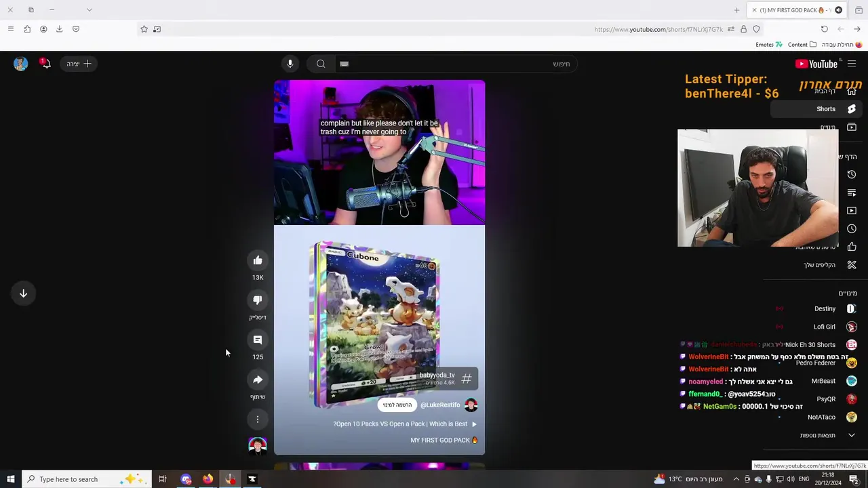Show hidden system tray icons
Screen dimensions: 868x488
[736, 479]
